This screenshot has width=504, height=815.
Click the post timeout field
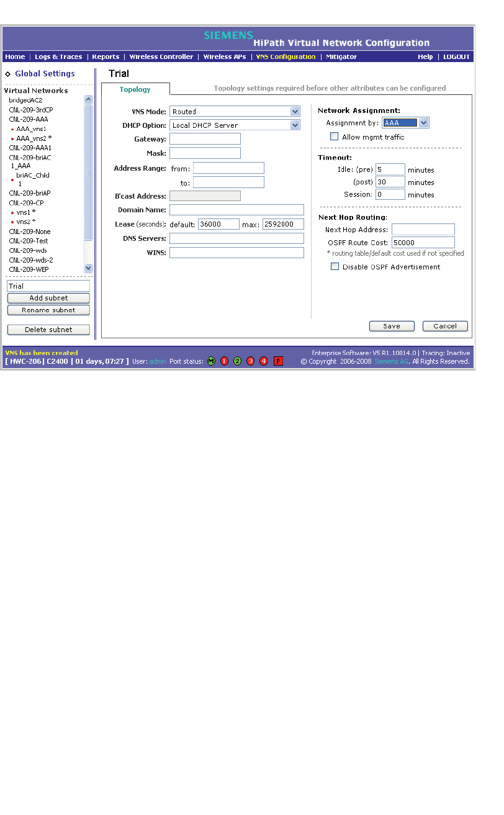tap(390, 182)
